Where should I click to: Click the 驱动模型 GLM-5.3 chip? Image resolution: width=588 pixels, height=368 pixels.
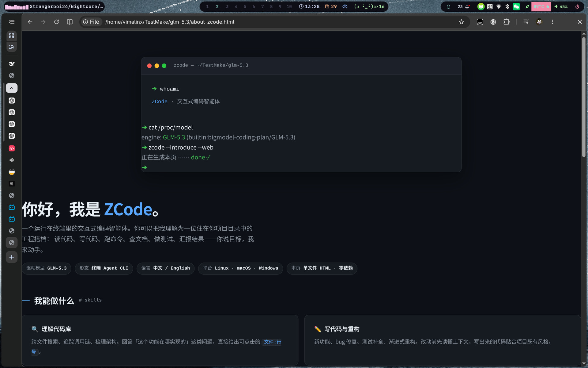tap(47, 268)
